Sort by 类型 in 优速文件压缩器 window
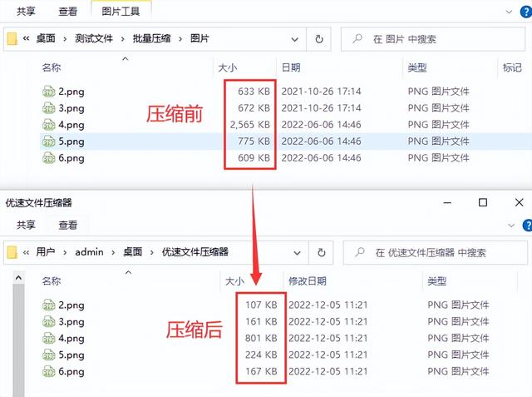 tap(436, 281)
